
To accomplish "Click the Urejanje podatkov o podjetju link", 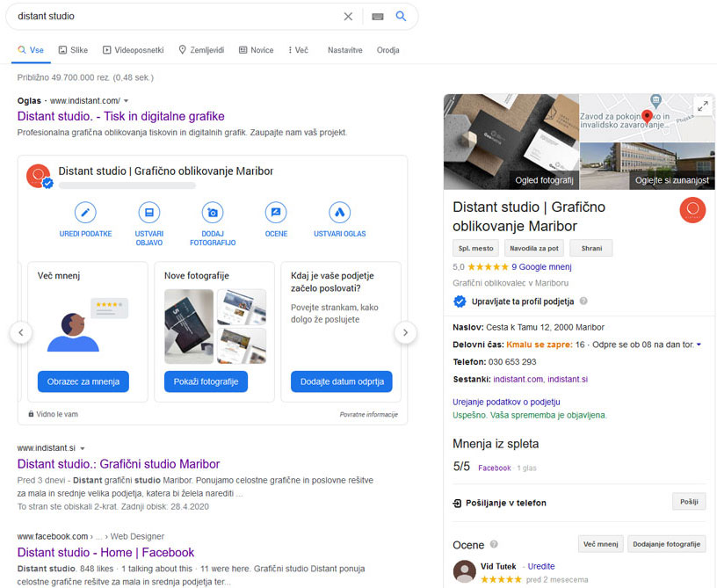I will (506, 402).
